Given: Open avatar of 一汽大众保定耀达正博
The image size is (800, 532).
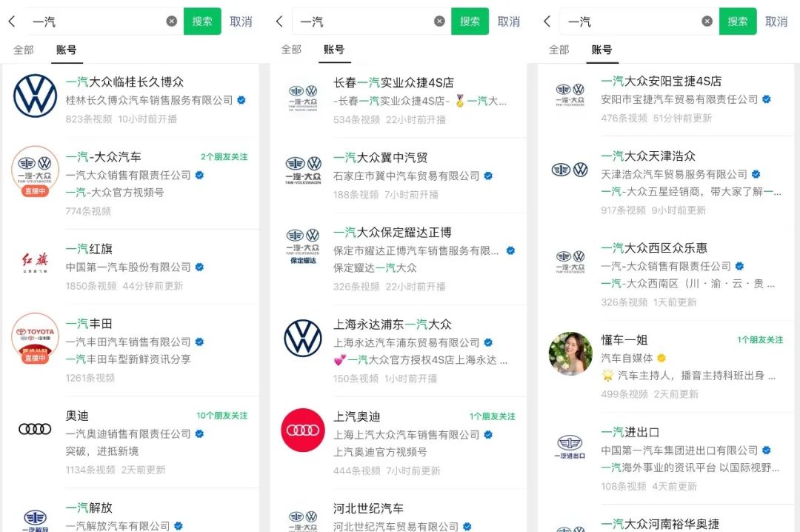Looking at the screenshot, I should coord(303,246).
